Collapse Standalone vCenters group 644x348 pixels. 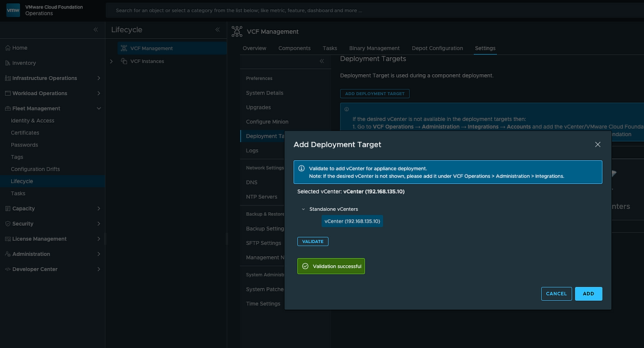304,209
